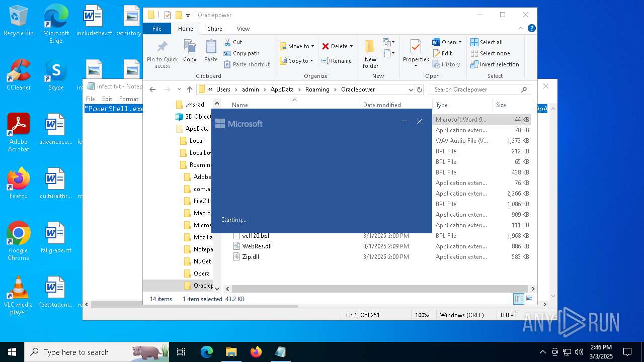Open Notepad Edit menu
The image size is (644, 362).
pos(107,99)
